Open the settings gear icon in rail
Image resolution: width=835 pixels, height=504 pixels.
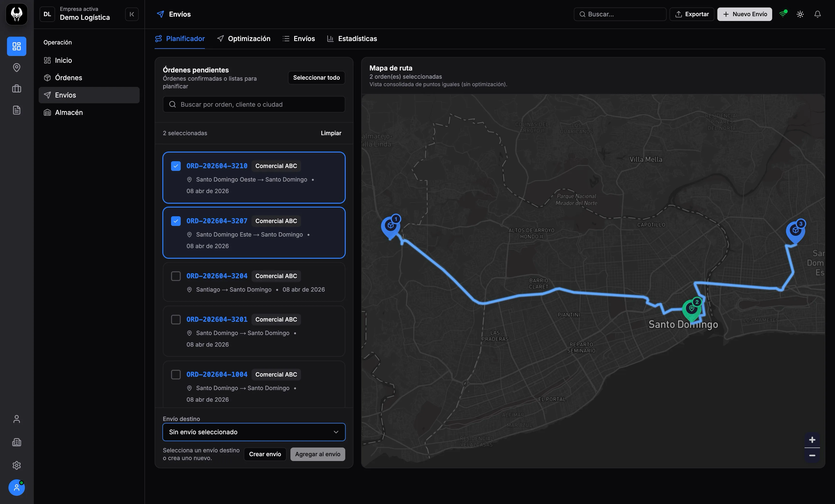click(17, 465)
